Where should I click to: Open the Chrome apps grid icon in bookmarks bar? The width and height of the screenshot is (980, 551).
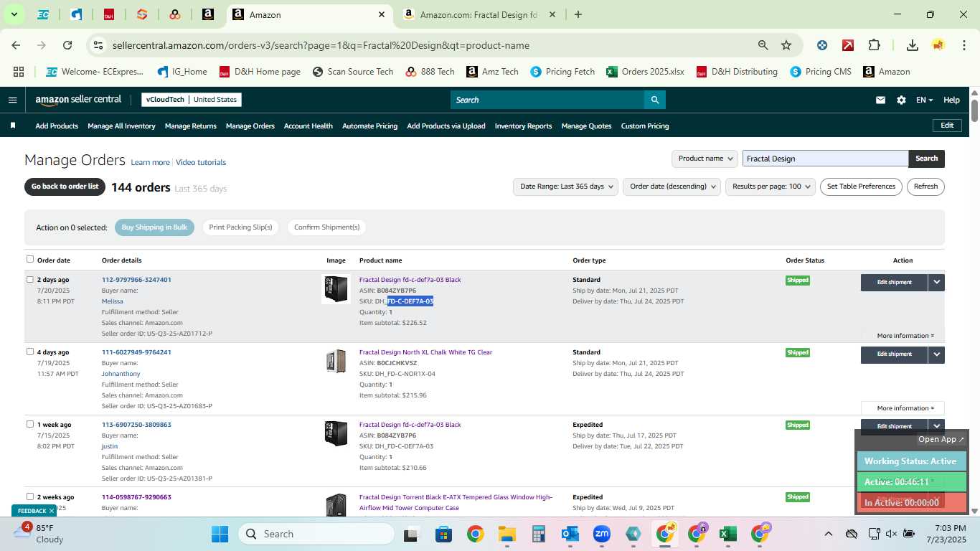point(19,72)
